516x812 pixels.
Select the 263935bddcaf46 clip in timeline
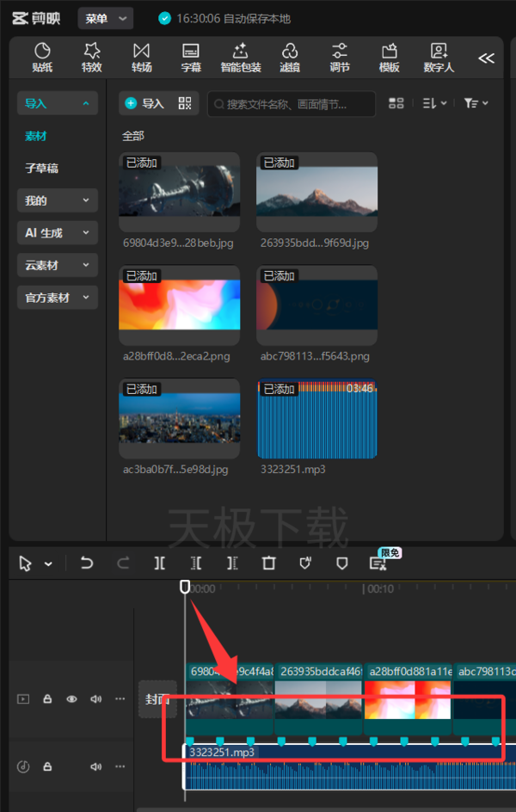[x=318, y=699]
